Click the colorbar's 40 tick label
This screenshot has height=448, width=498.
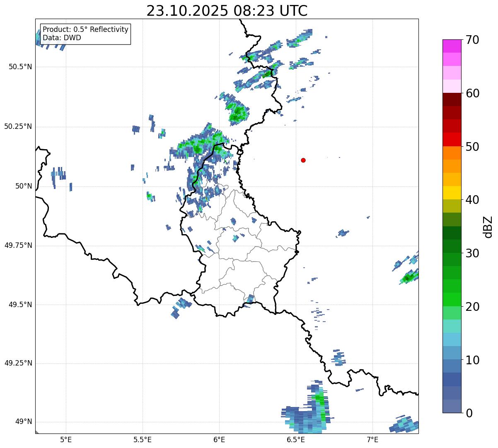tap(472, 200)
